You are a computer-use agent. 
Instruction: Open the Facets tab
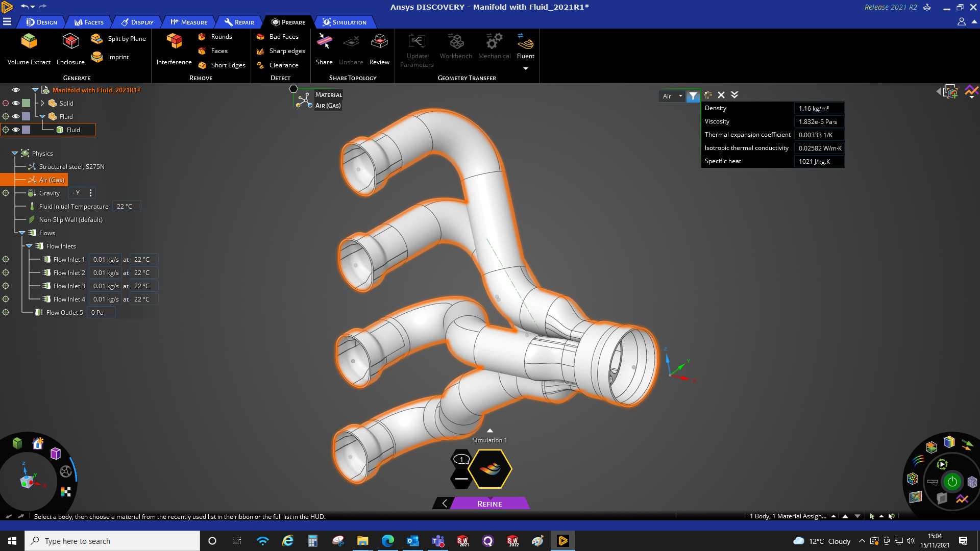coord(89,22)
